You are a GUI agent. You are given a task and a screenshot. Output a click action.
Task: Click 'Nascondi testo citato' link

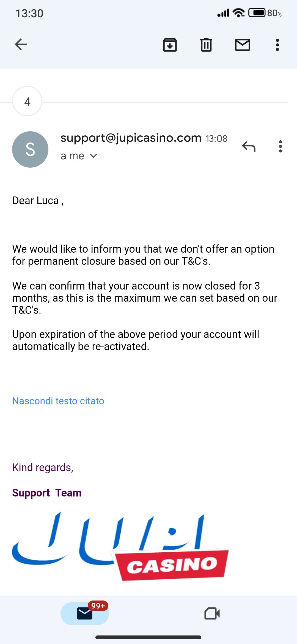(58, 401)
